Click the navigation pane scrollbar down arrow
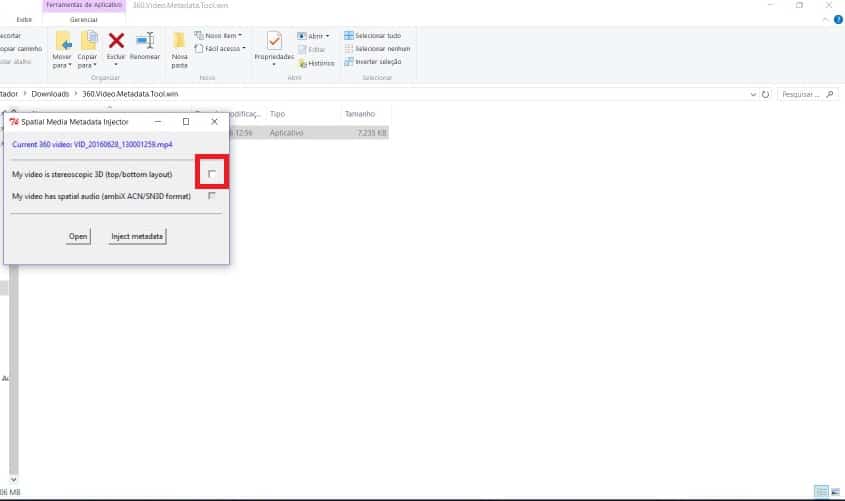The width and height of the screenshot is (845, 501). click(13, 479)
